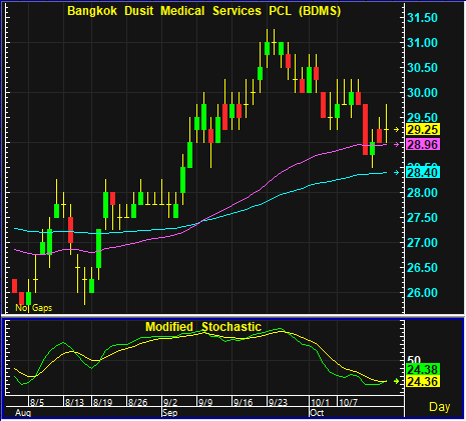This screenshot has width=466, height=421.
Task: Click the 30.50 price axis label
Action: coord(422,68)
